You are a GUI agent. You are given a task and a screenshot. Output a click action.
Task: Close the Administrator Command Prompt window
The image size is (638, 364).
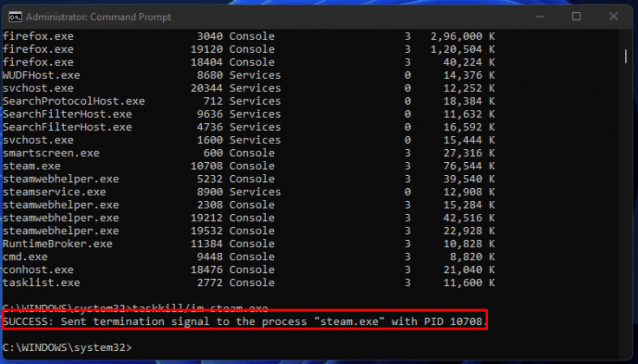616,16
